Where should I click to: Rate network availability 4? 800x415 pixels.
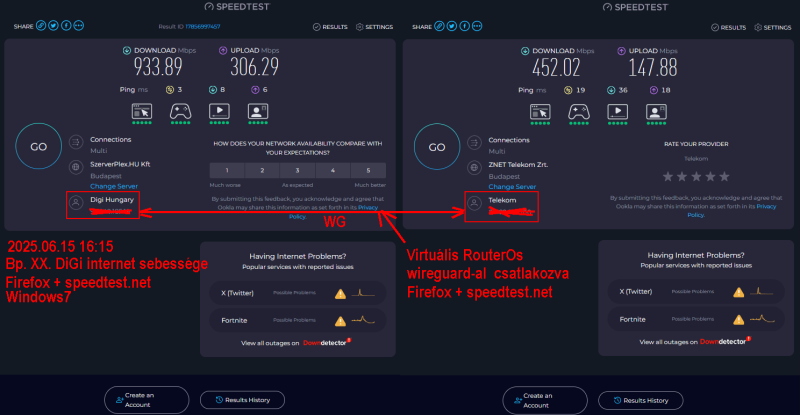[x=333, y=170]
